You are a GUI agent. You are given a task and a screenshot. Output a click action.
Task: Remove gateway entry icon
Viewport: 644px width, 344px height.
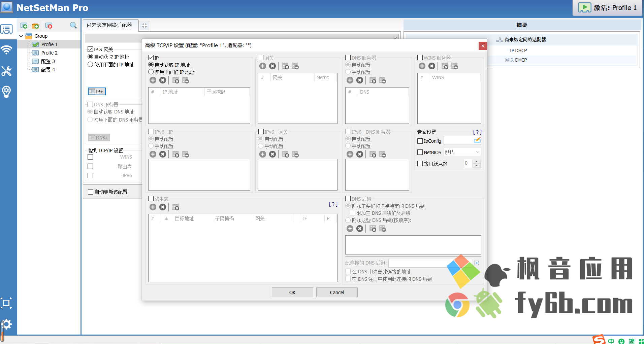[272, 66]
